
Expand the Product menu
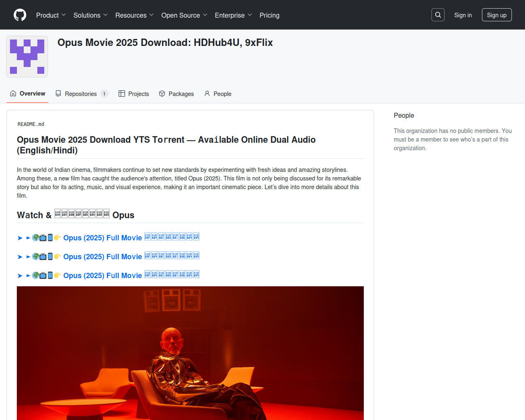(x=51, y=15)
